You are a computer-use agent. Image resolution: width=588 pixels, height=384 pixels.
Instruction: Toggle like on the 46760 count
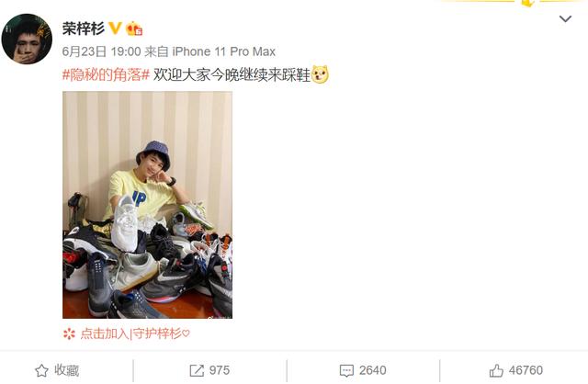526,370
